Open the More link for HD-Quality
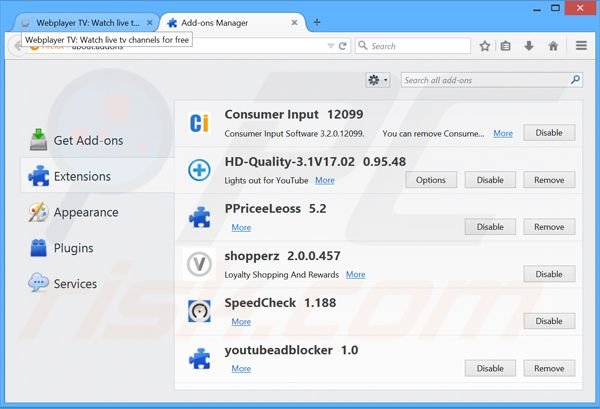The image size is (600, 409). (324, 180)
